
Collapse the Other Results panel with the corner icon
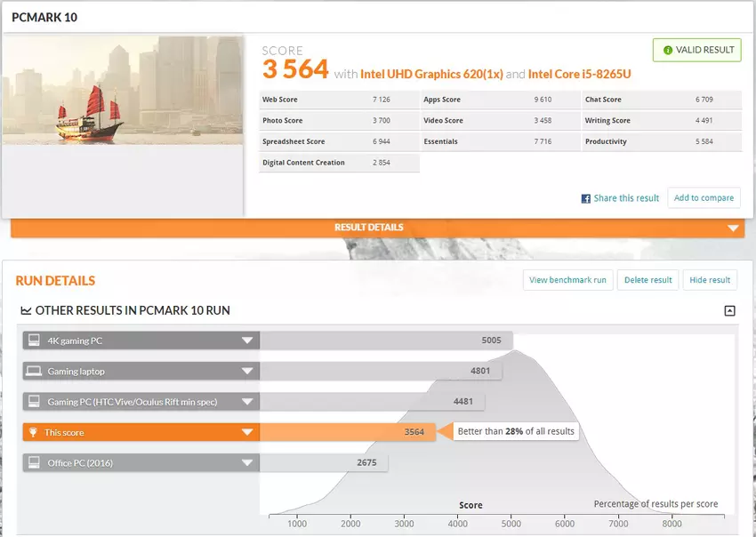729,311
